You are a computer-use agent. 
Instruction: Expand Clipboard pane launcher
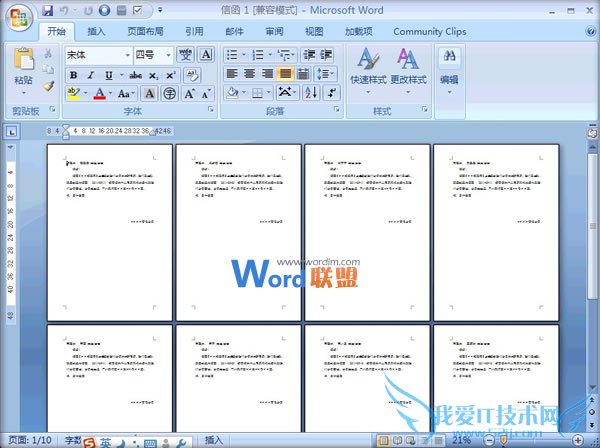pyautogui.click(x=52, y=109)
